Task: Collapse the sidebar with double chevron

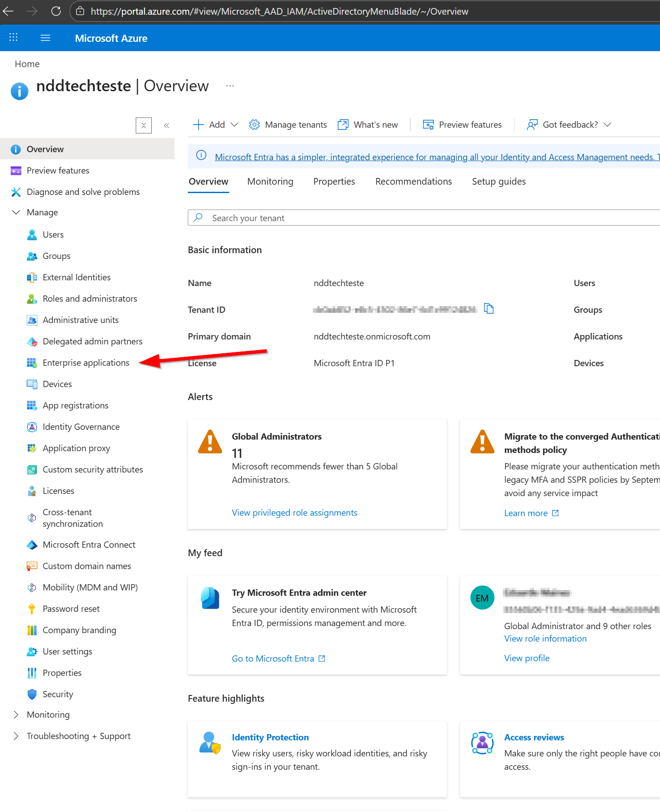Action: pos(166,125)
